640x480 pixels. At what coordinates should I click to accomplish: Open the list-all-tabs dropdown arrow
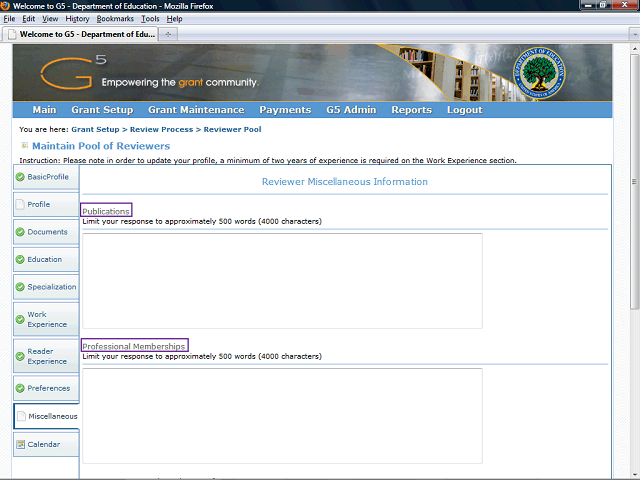pos(635,34)
